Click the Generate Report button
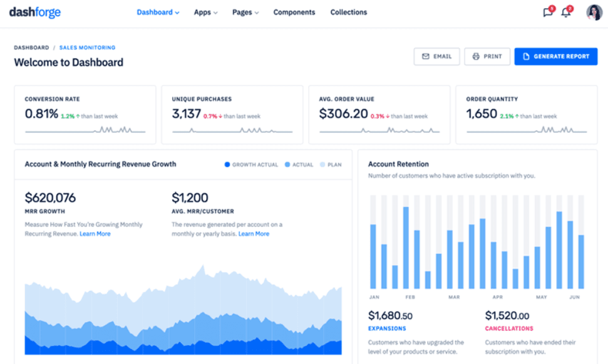 click(x=555, y=56)
